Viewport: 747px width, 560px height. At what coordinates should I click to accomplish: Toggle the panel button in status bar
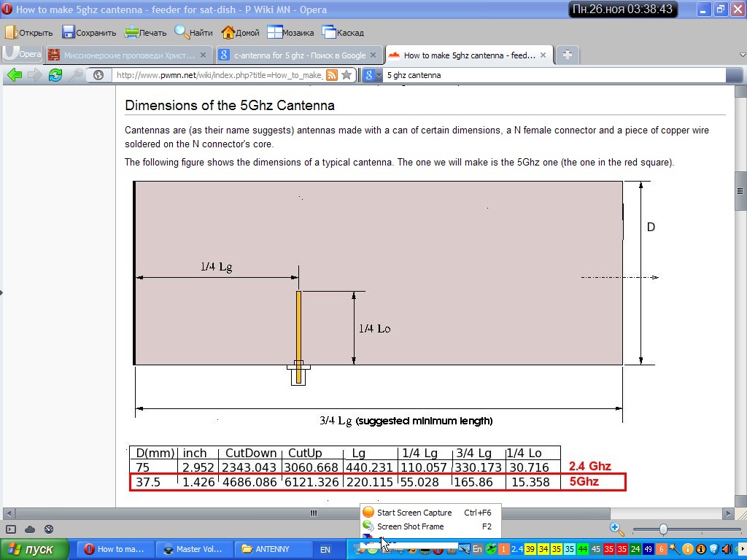coord(11,529)
